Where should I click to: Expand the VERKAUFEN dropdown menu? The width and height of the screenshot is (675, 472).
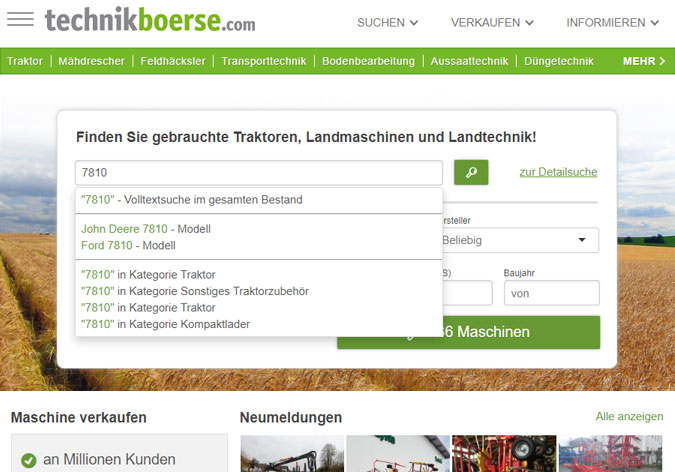pos(492,22)
